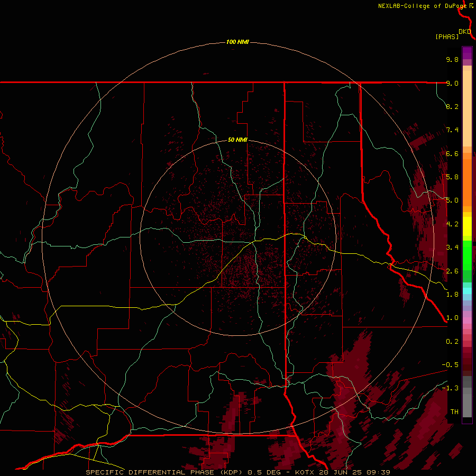Image resolution: width=476 pixels, height=476 pixels.
Task: Click the 1.0 legend value
Action: [x=452, y=318]
